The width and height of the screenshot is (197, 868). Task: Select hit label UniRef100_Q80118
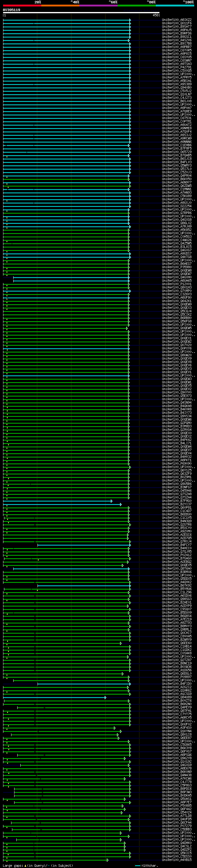tap(177, 735)
